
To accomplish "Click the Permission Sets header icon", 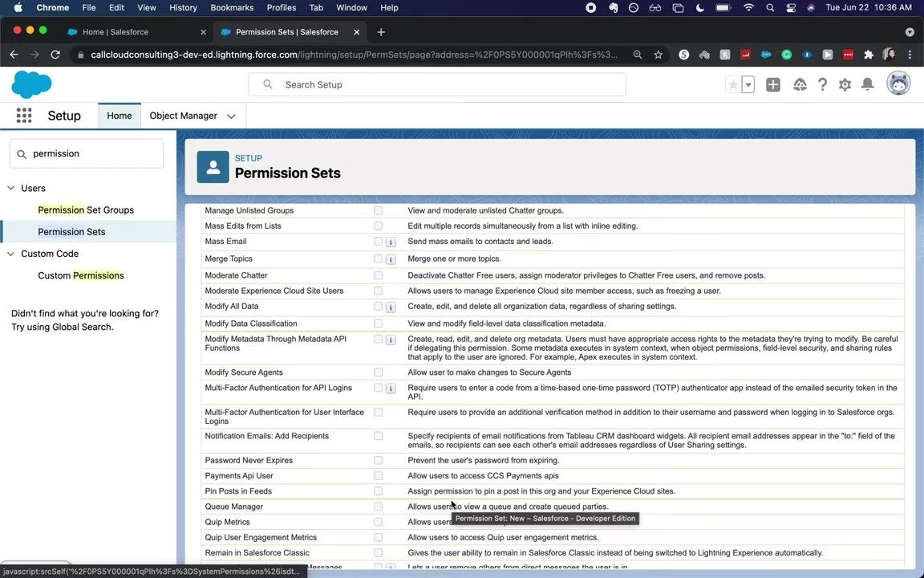I will tap(213, 167).
